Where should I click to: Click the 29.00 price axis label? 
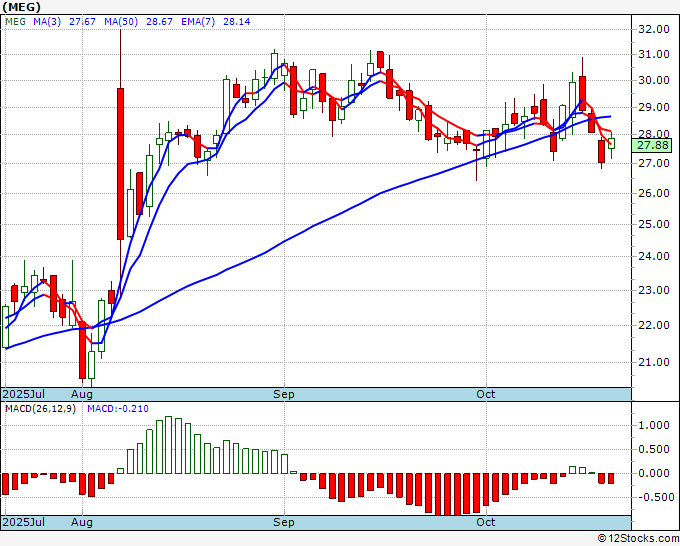[x=654, y=107]
